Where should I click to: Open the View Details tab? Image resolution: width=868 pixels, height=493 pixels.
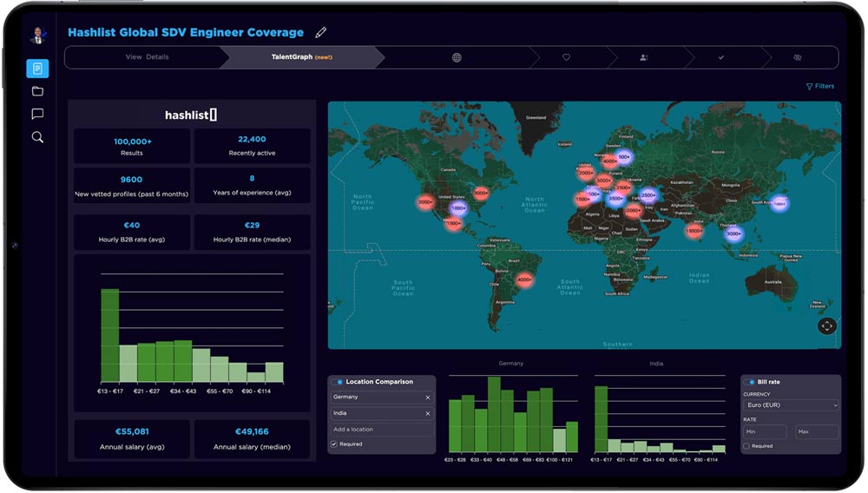147,57
